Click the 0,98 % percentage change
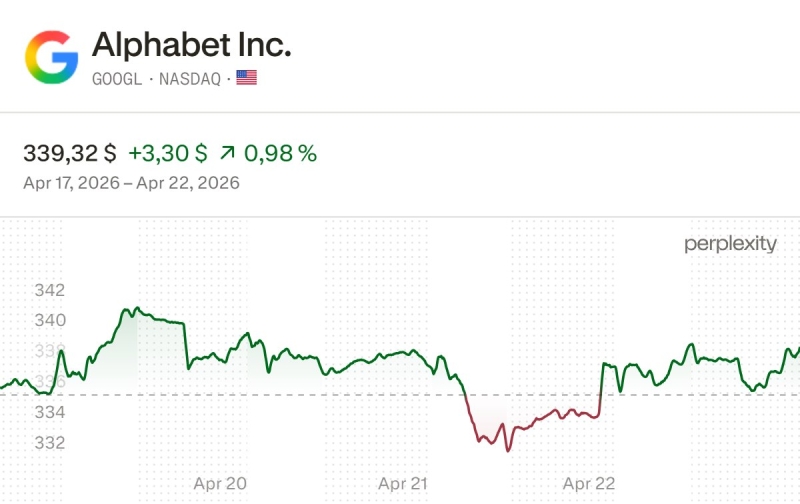This screenshot has height=504, width=800. 281,153
